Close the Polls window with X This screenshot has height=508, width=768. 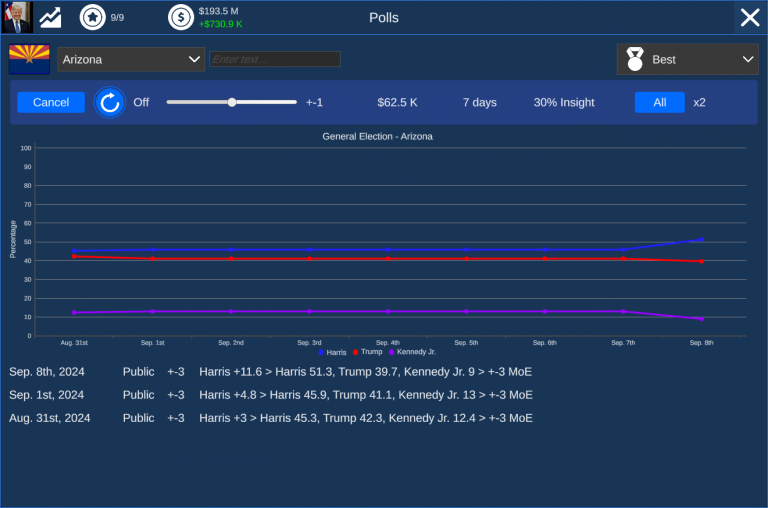tap(749, 17)
